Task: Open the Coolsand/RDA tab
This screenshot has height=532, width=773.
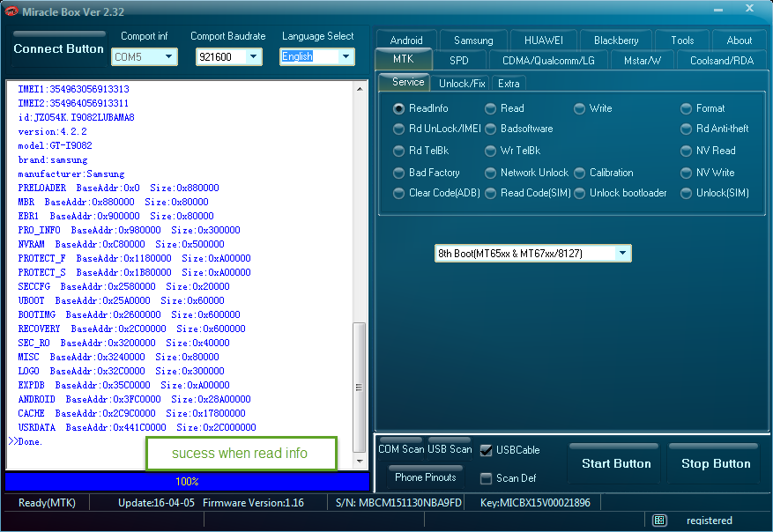Action: point(722,60)
